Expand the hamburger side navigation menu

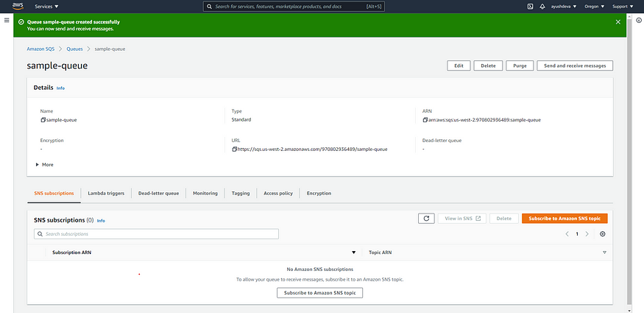pos(7,20)
